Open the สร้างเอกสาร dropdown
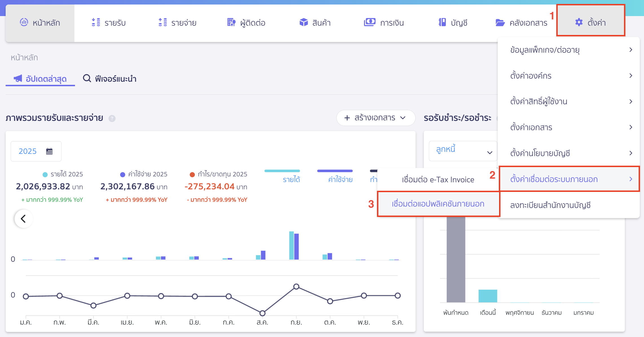The width and height of the screenshot is (644, 337). (376, 118)
